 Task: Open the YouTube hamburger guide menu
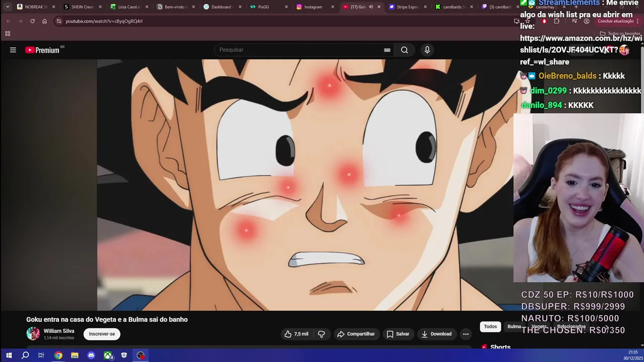point(13,50)
